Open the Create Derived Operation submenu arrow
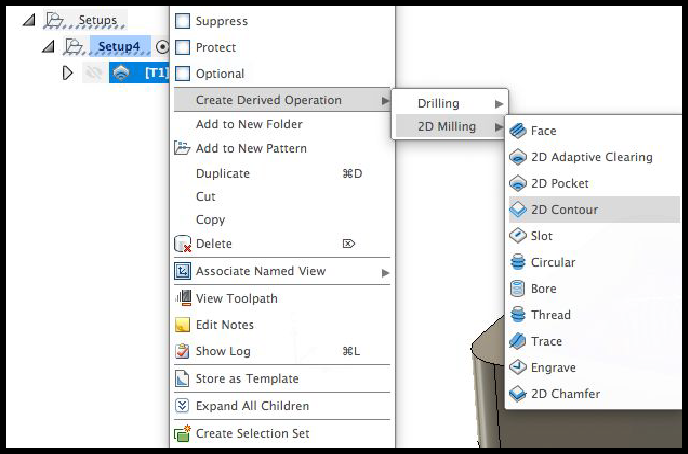The image size is (688, 454). (x=385, y=100)
